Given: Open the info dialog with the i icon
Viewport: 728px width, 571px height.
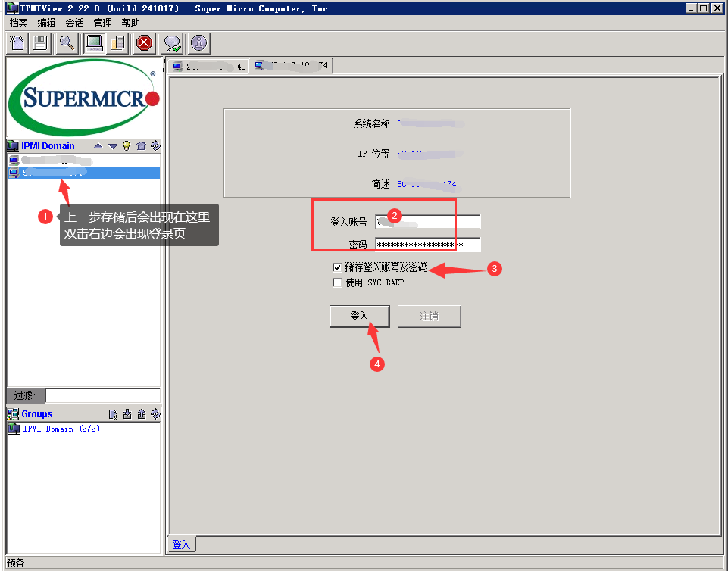Looking at the screenshot, I should point(197,42).
